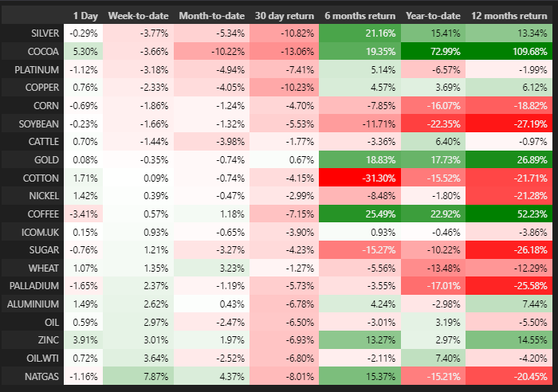The width and height of the screenshot is (558, 392).
Task: Click the 1 Day column header
Action: [86, 15]
